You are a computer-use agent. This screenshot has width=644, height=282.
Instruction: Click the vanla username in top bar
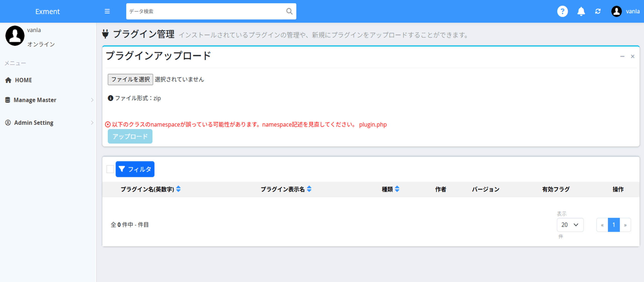(x=633, y=11)
